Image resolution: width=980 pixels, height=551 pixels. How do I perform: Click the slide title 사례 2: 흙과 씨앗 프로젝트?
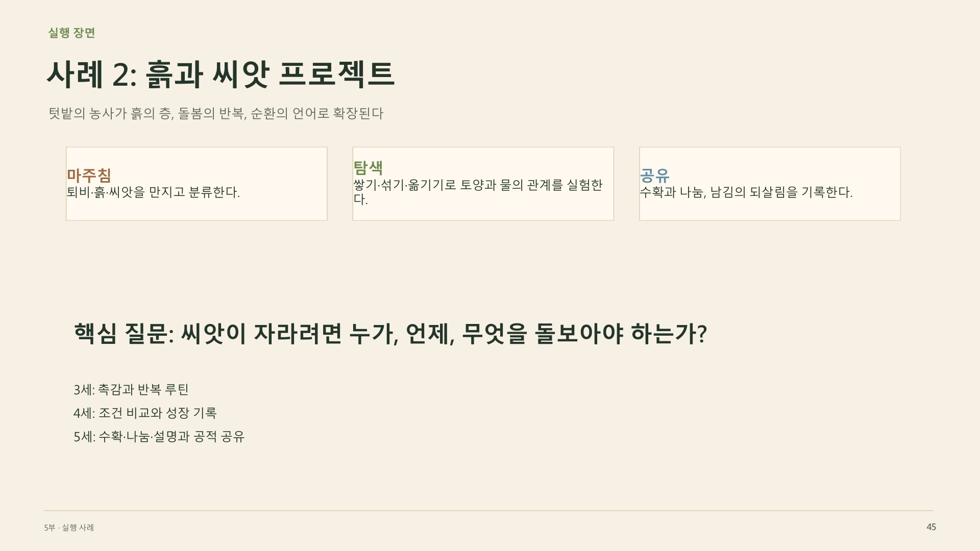click(220, 74)
